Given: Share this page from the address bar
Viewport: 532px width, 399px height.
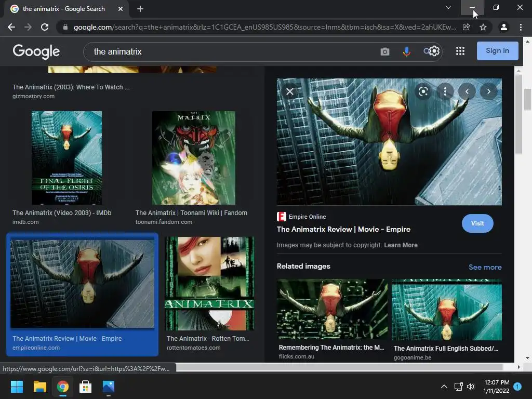Looking at the screenshot, I should (466, 27).
